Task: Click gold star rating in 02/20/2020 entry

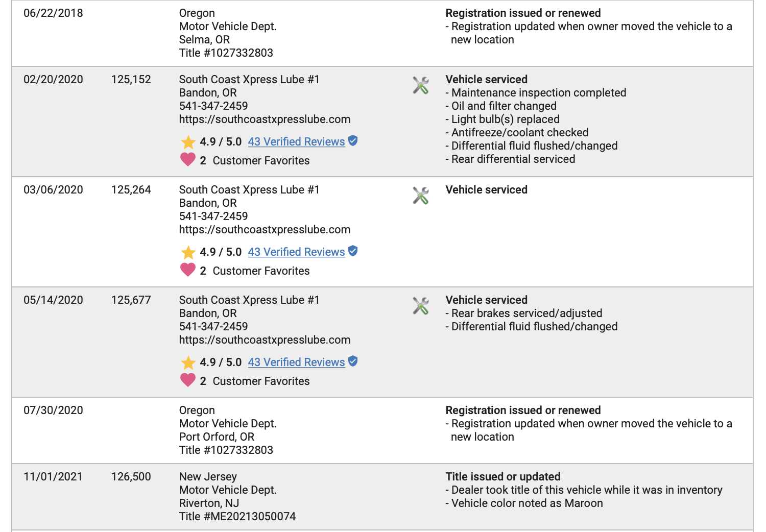Action: pyautogui.click(x=188, y=142)
